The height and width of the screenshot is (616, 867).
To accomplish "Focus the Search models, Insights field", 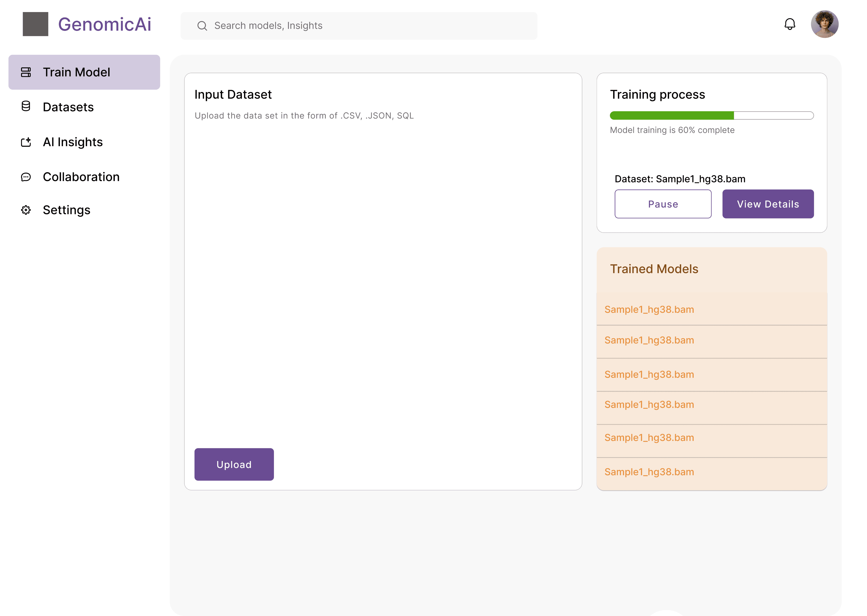I will 364,26.
